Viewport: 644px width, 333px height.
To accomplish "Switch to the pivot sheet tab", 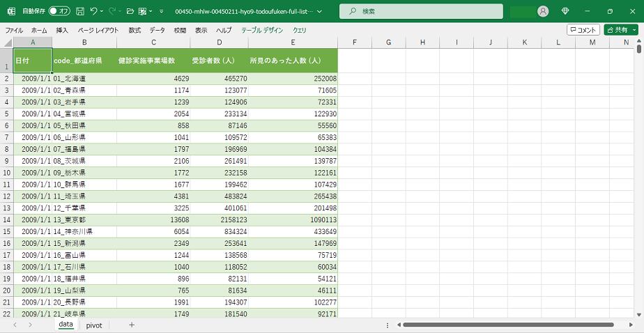I will pyautogui.click(x=94, y=325).
